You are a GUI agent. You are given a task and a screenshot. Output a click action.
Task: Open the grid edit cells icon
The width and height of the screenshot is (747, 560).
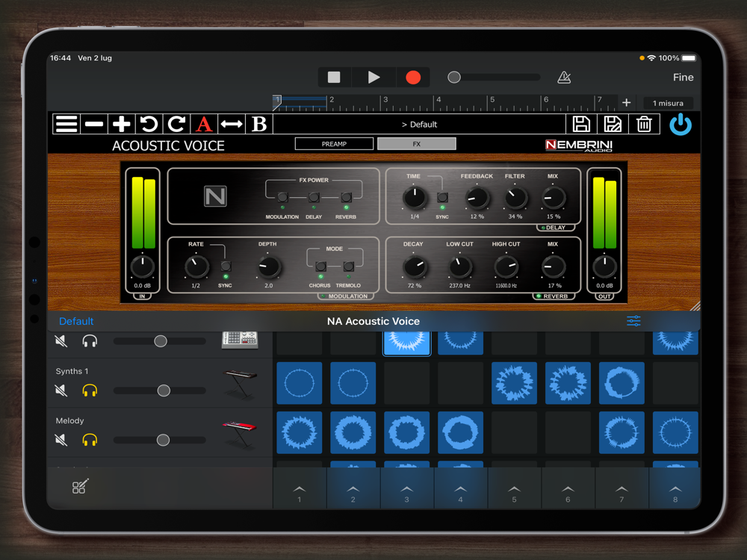pos(80,486)
